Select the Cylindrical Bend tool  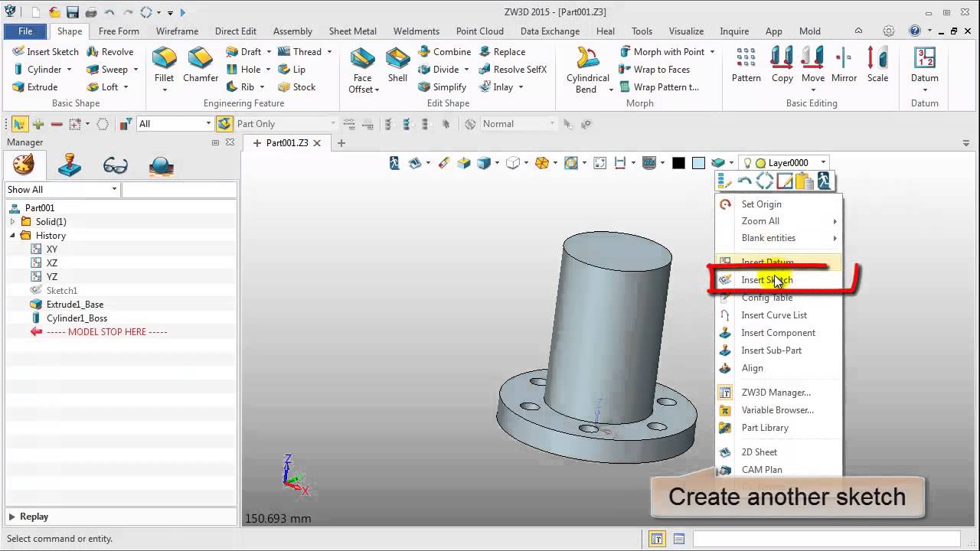[588, 70]
